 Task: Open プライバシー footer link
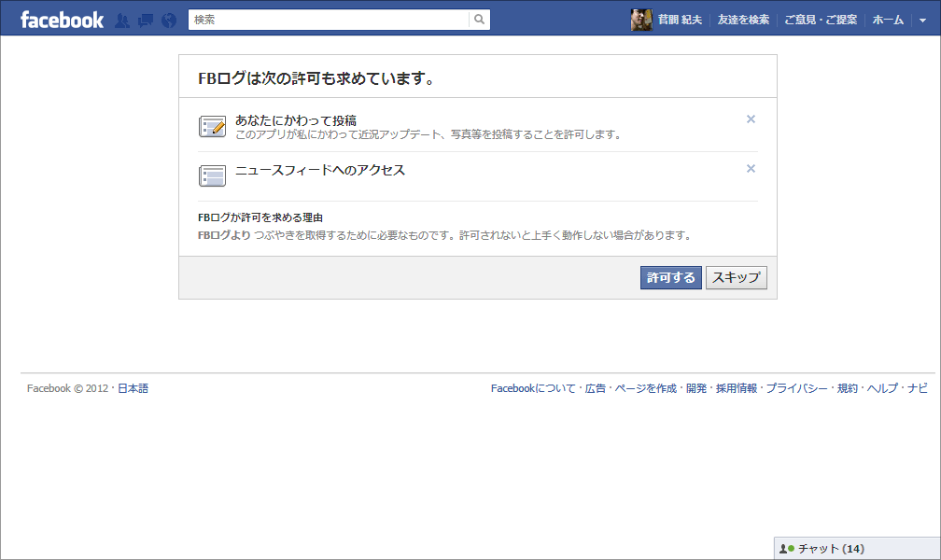pyautogui.click(x=797, y=388)
